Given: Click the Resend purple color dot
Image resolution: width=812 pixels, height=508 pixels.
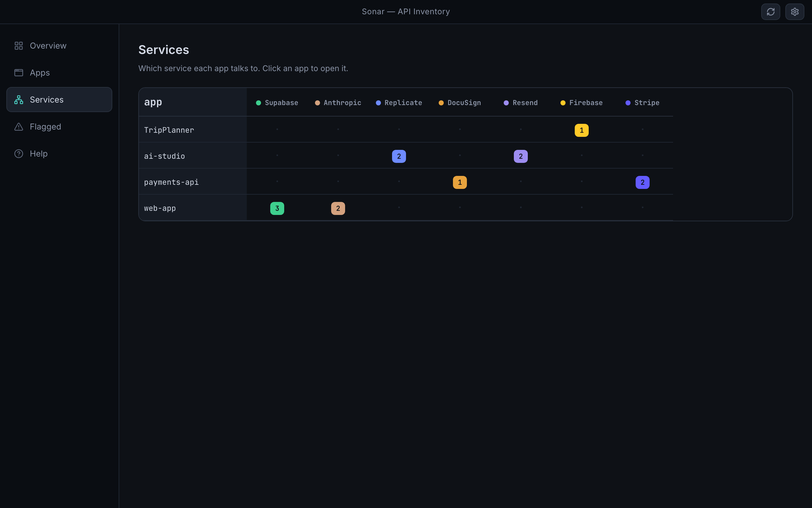Looking at the screenshot, I should coord(506,103).
